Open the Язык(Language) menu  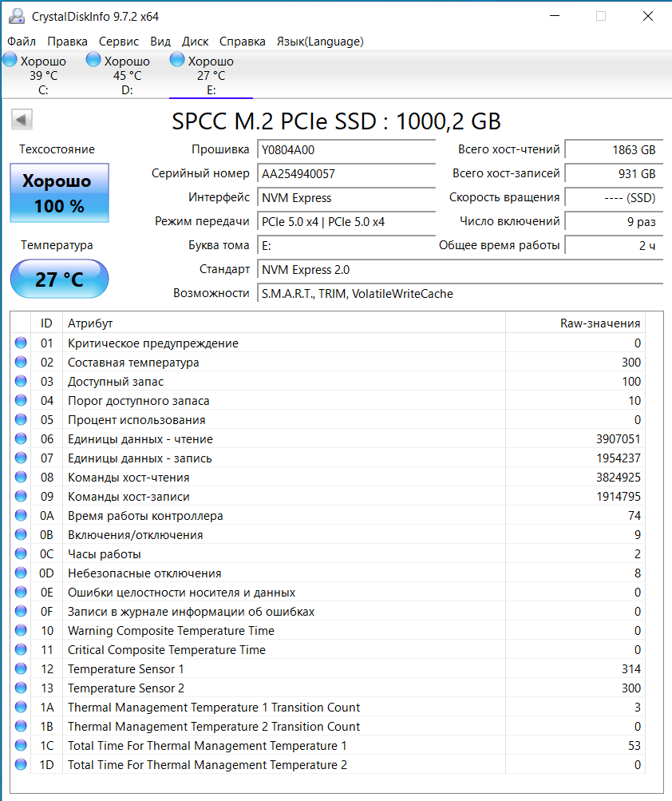[x=320, y=42]
